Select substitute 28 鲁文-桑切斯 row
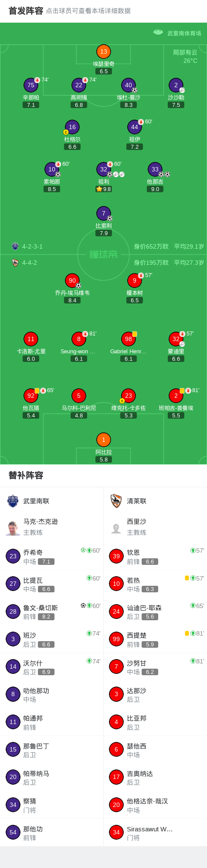 click(52, 612)
